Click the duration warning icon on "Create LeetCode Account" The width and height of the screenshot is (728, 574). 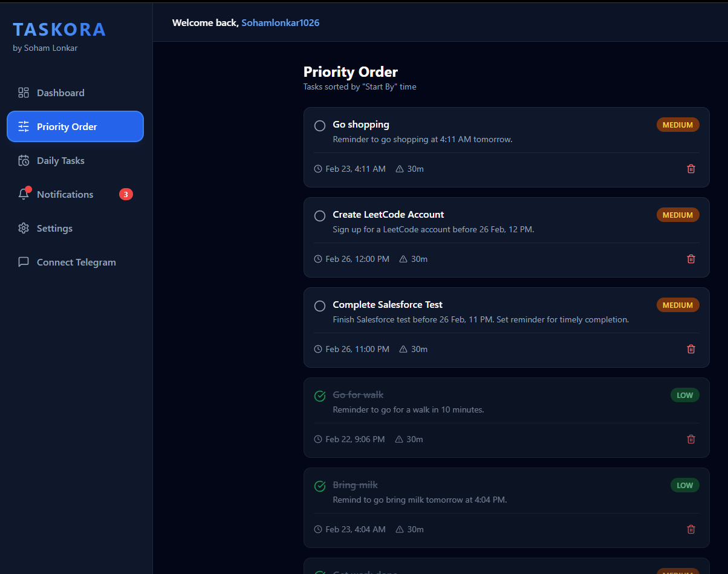(403, 259)
